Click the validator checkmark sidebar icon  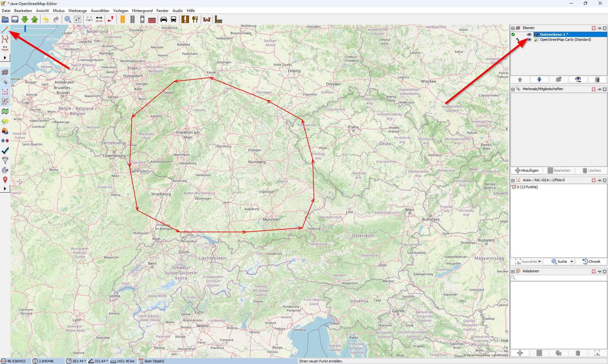tap(5, 151)
